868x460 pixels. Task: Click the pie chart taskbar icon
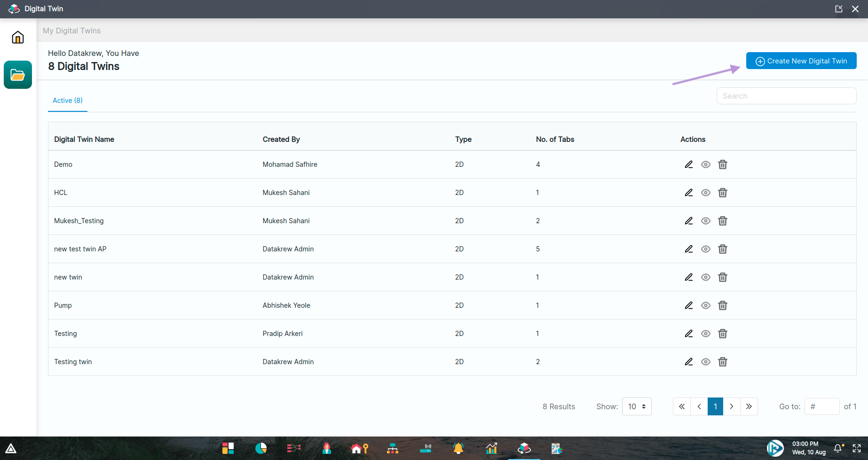pyautogui.click(x=261, y=448)
